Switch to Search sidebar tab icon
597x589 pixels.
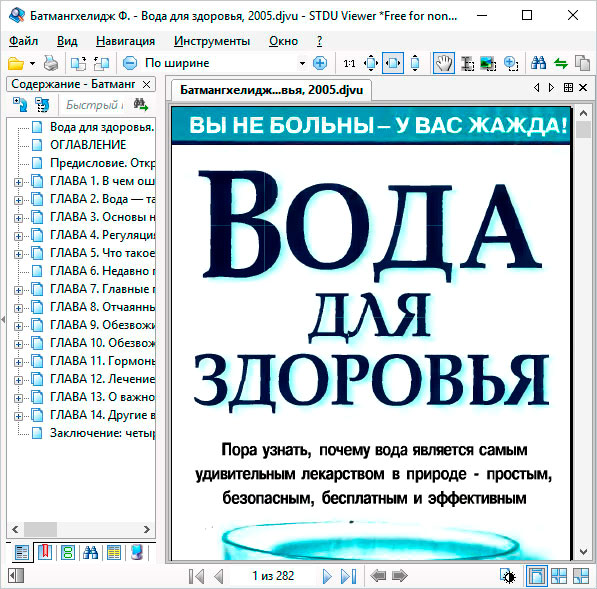coord(91,552)
